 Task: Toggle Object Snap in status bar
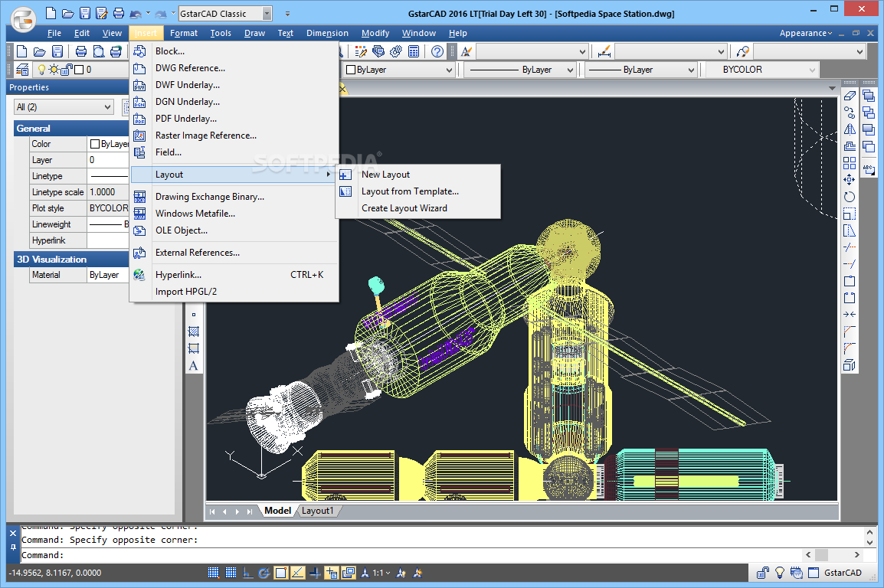[x=281, y=573]
